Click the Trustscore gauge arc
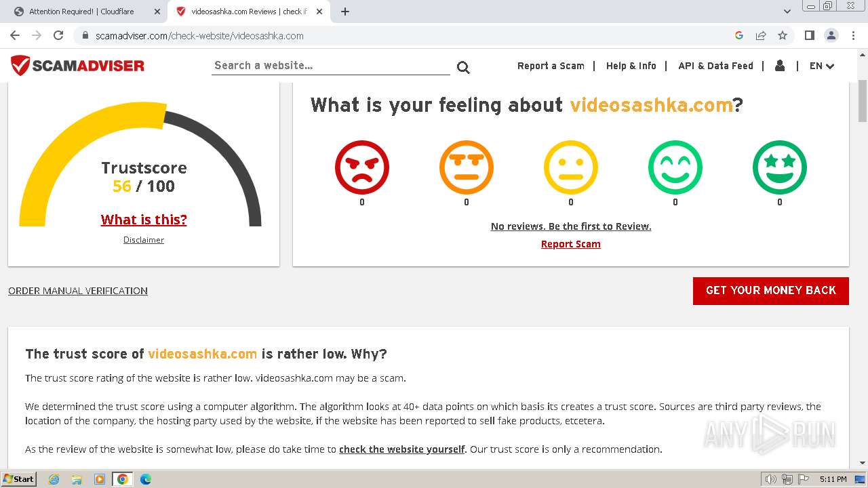 [x=140, y=164]
